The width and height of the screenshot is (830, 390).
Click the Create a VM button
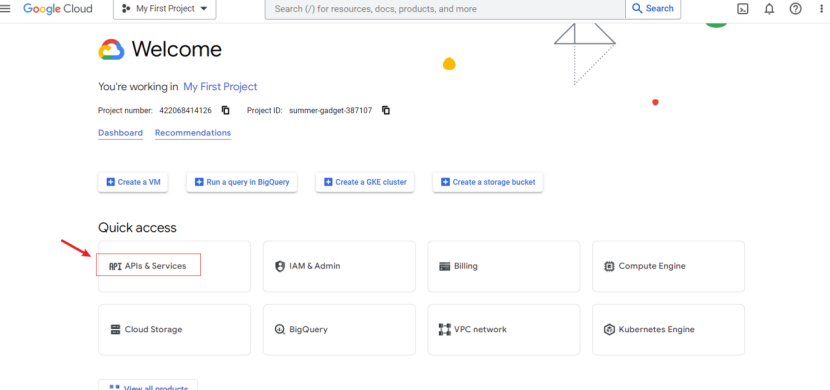point(133,182)
